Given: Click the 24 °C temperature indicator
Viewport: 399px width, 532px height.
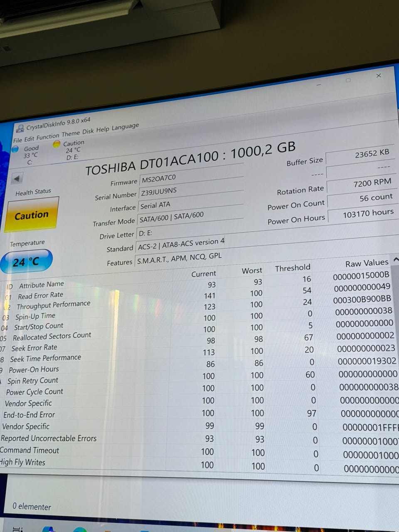Looking at the screenshot, I should pos(26,262).
